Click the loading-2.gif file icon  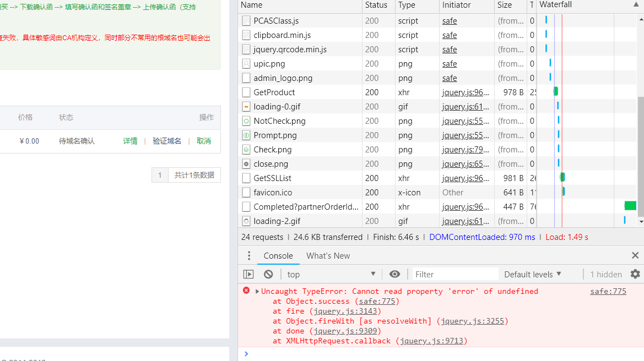point(246,221)
